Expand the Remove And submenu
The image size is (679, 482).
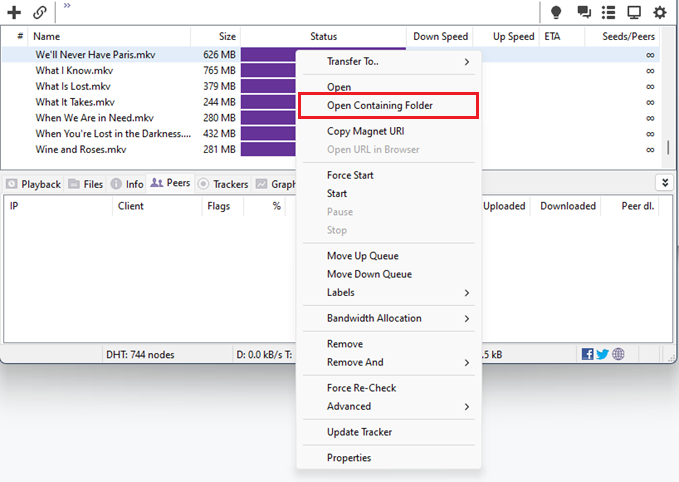pyautogui.click(x=389, y=362)
